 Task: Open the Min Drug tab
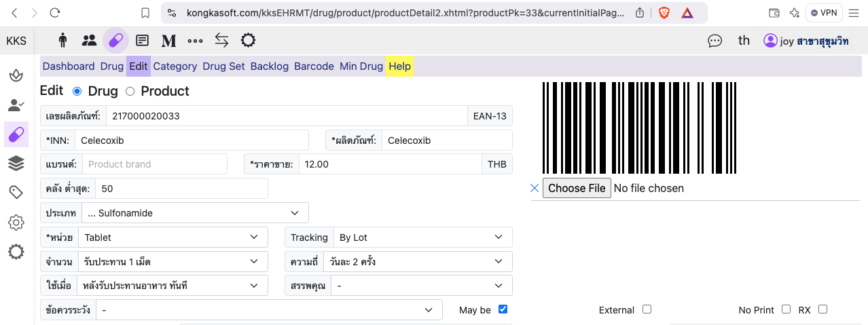(361, 66)
